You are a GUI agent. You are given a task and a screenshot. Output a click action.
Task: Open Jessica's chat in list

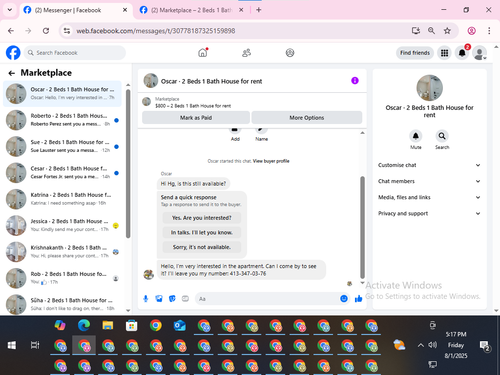coord(62,225)
